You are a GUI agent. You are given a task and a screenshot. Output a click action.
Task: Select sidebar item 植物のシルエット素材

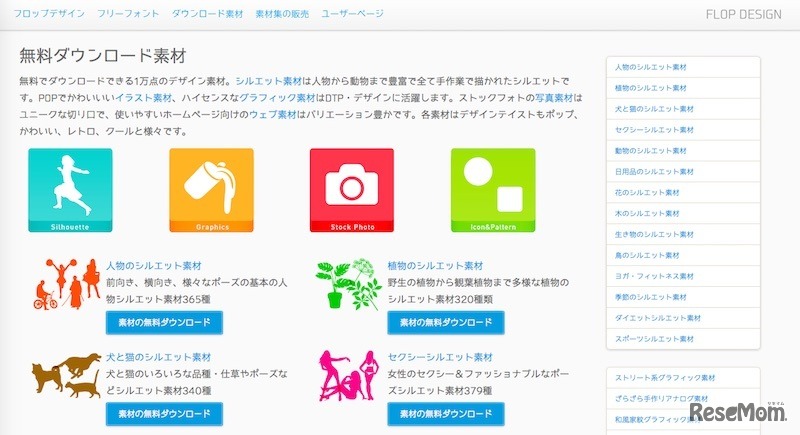683,88
